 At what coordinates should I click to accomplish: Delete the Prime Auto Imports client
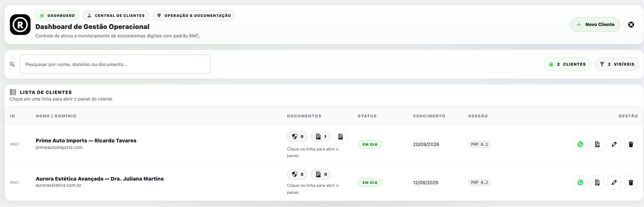pos(631,144)
